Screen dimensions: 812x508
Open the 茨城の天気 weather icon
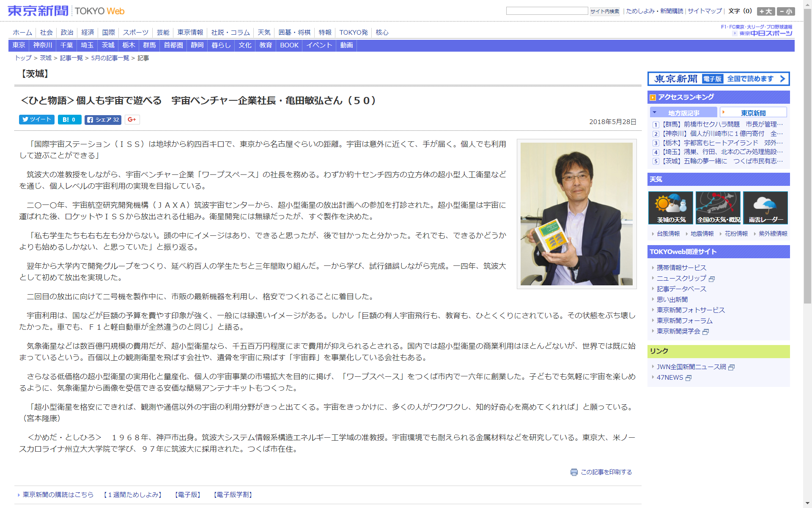tap(671, 207)
